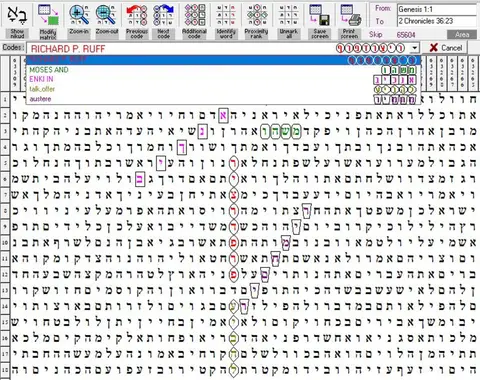Screen dimensions: 480x380
Task: Select row number 9 marker
Action: (5, 227)
